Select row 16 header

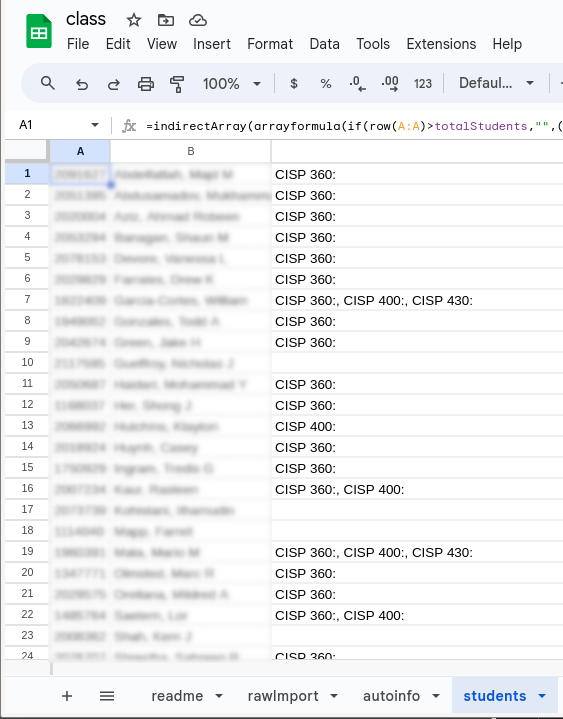tap(27, 489)
